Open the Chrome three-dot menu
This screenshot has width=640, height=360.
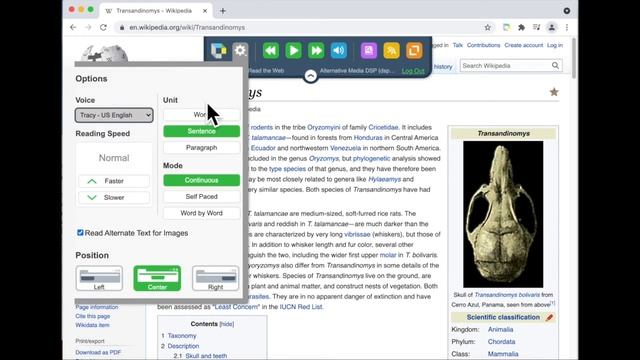pyautogui.click(x=567, y=27)
